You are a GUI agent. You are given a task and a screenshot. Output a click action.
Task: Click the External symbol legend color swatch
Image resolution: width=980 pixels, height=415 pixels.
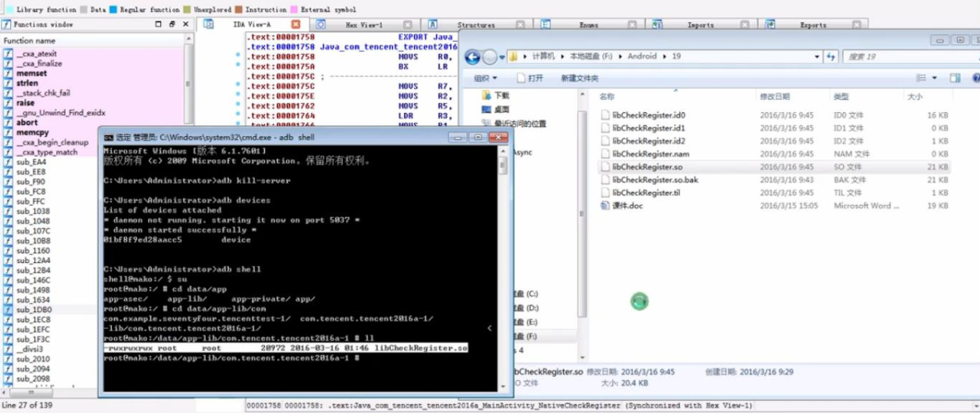pyautogui.click(x=293, y=9)
